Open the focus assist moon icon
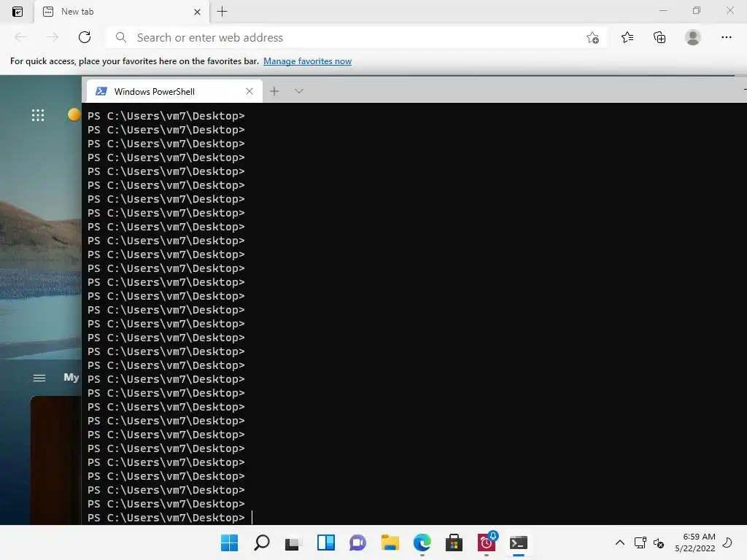The image size is (747, 560). coord(727,542)
